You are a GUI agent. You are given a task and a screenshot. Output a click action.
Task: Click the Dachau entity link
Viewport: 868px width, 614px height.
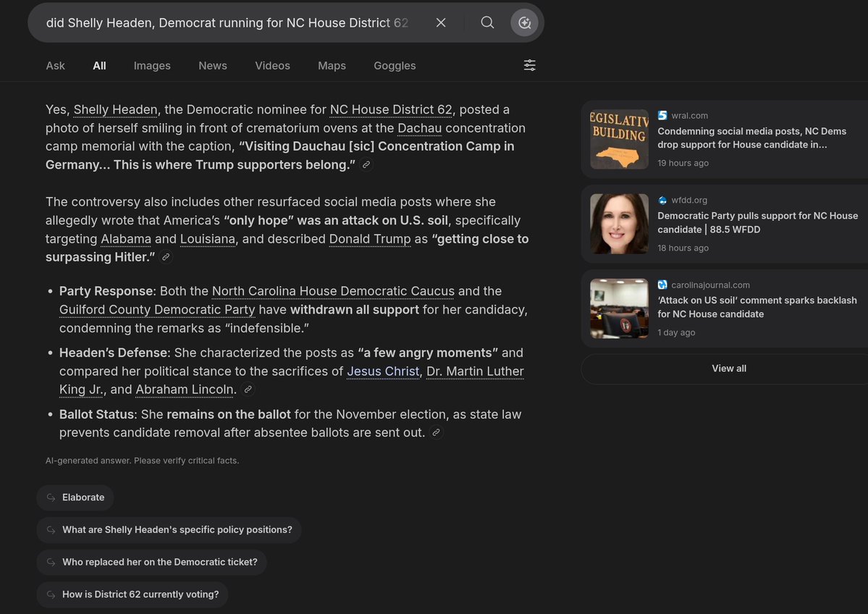[x=420, y=128]
